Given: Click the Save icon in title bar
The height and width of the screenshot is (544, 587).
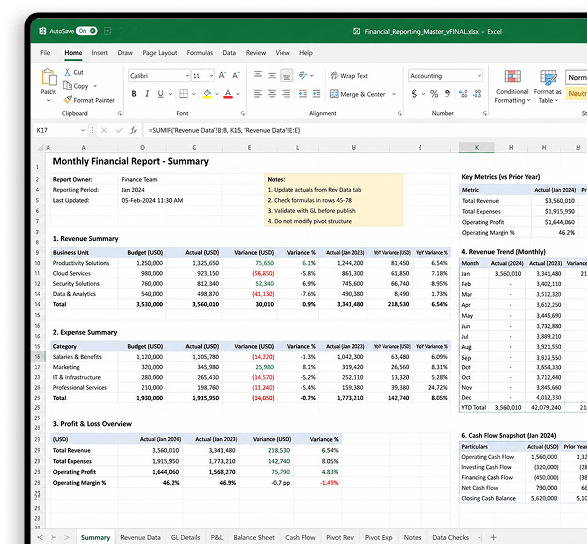Looking at the screenshot, I should pos(107,31).
